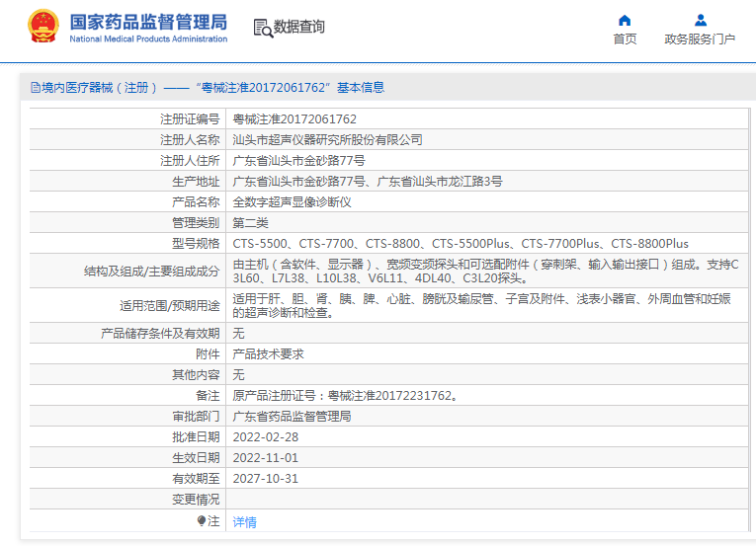Click the 批准日期 label
756x546 pixels.
click(x=196, y=437)
